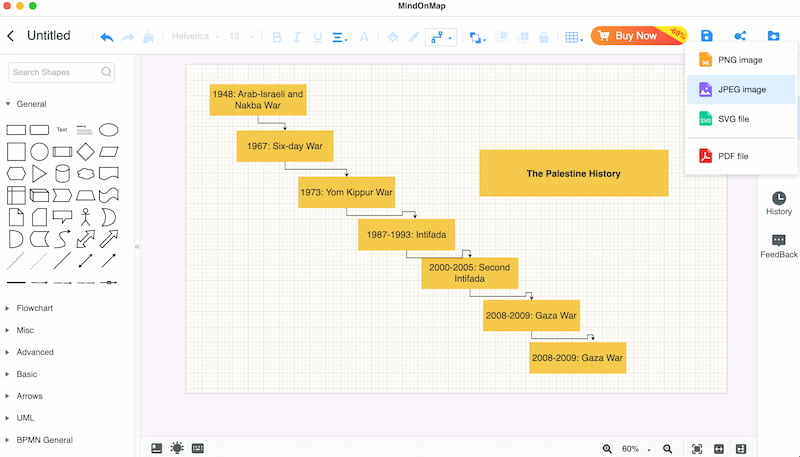Expand the BPMN General shapes section
The width and height of the screenshot is (800, 457).
coord(39,440)
